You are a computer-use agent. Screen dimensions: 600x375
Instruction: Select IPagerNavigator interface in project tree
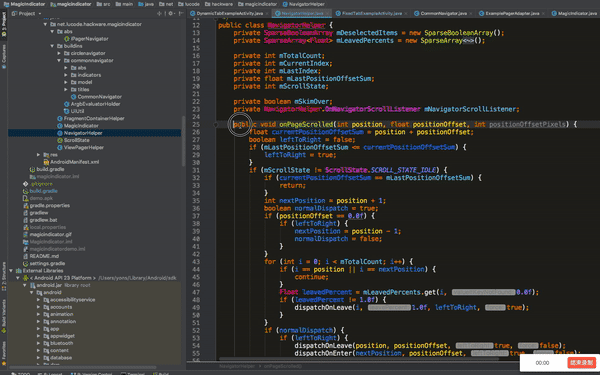86,39
